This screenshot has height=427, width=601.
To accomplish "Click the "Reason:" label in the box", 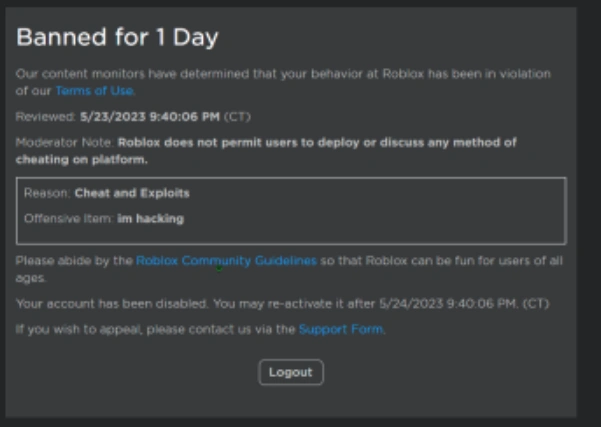I will 46,193.
